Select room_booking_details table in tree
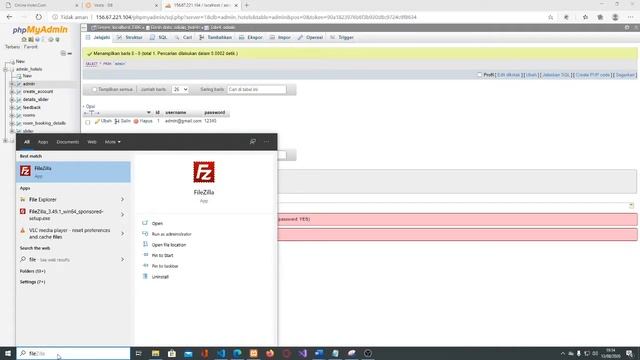Image resolution: width=640 pixels, height=360 pixels. pyautogui.click(x=44, y=123)
